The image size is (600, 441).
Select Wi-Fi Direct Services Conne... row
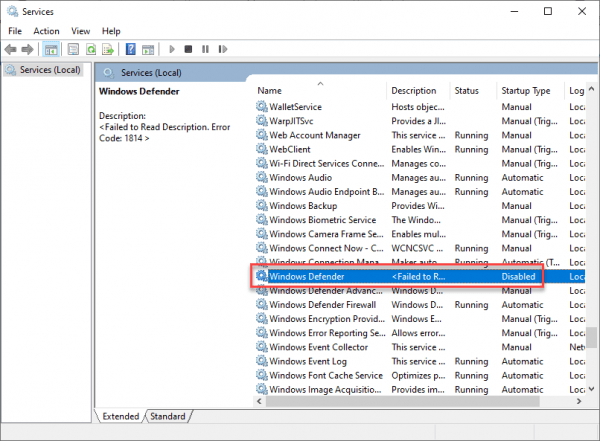(420, 163)
